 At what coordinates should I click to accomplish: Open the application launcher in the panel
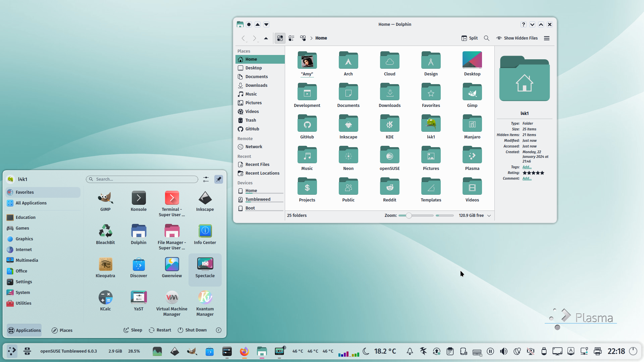12,351
